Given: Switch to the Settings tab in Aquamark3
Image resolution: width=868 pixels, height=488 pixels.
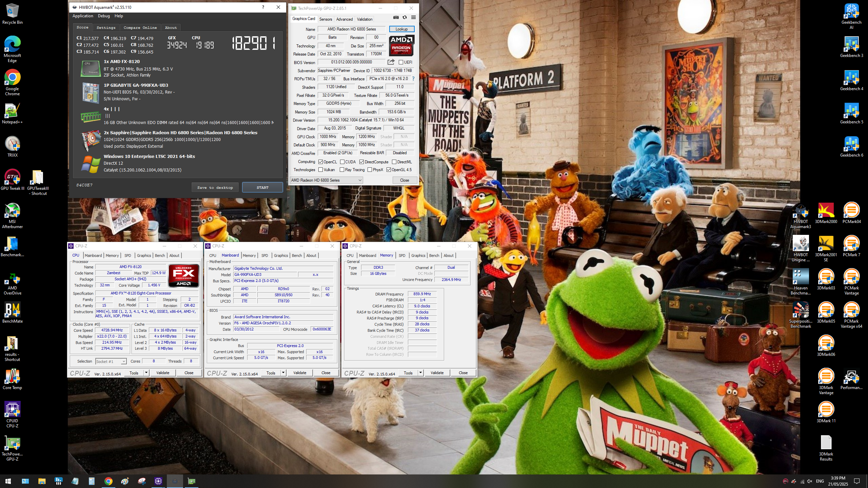Looking at the screenshot, I should coord(106,27).
